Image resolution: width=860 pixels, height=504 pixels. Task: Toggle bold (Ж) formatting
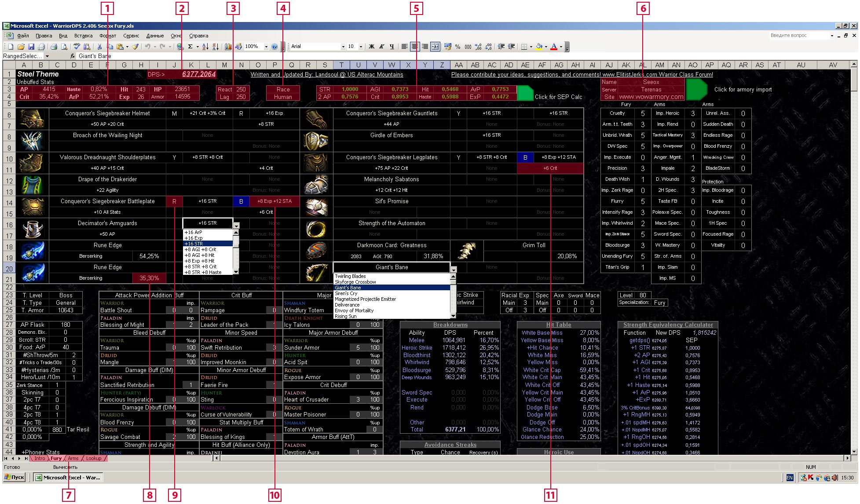click(371, 47)
